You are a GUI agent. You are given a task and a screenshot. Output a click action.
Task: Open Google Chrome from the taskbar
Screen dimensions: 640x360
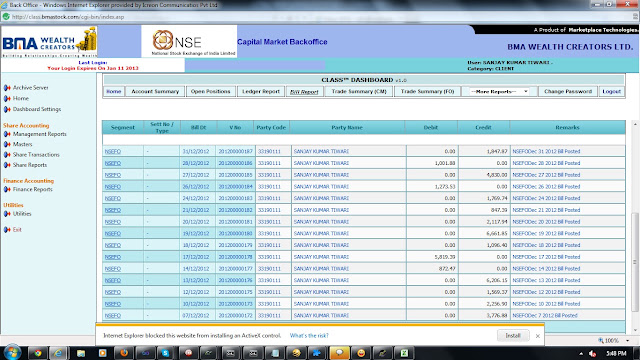[x=38, y=353]
